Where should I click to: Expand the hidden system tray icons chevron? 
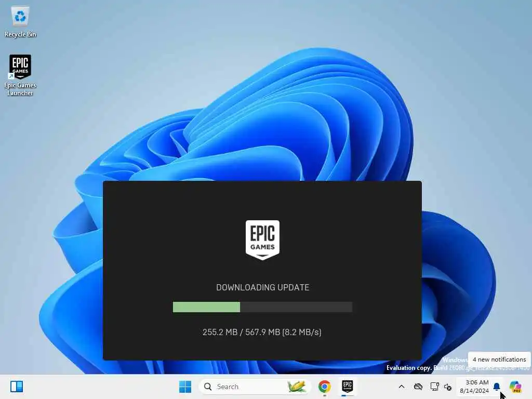click(x=402, y=387)
